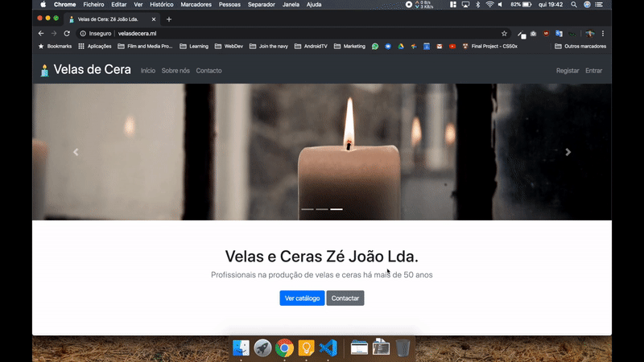
Task: Select the second carousel indicator
Action: (x=322, y=209)
